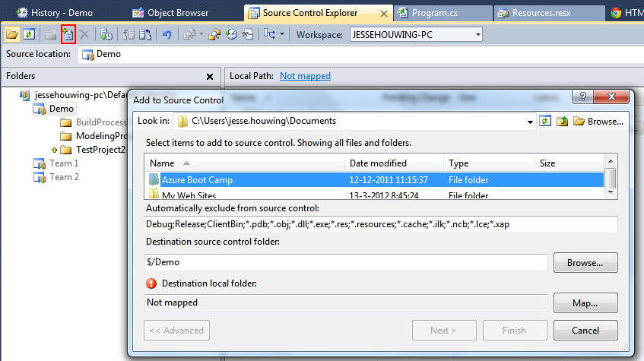Select the Team 1 project node
The height and width of the screenshot is (361, 644).
(x=64, y=163)
